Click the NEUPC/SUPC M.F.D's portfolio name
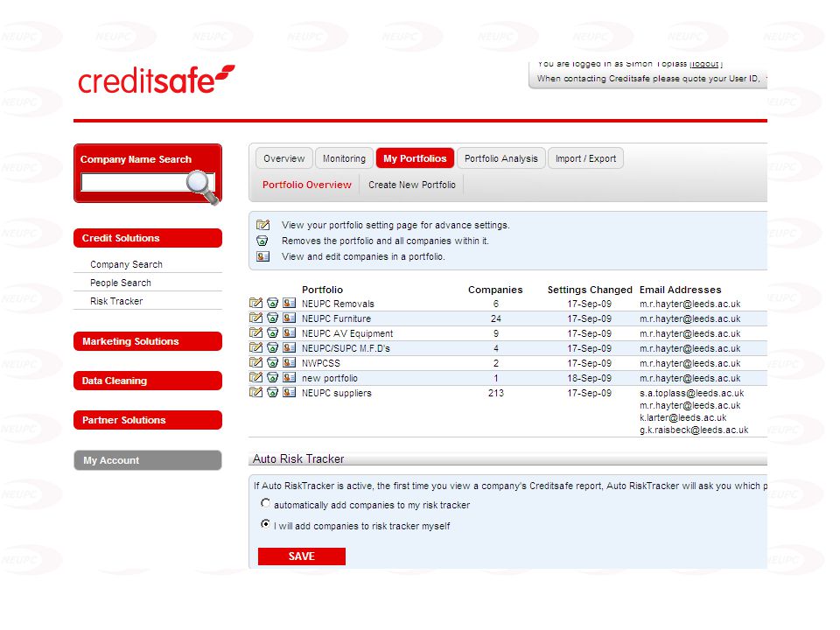Image resolution: width=840 pixels, height=630 pixels. tap(346, 349)
